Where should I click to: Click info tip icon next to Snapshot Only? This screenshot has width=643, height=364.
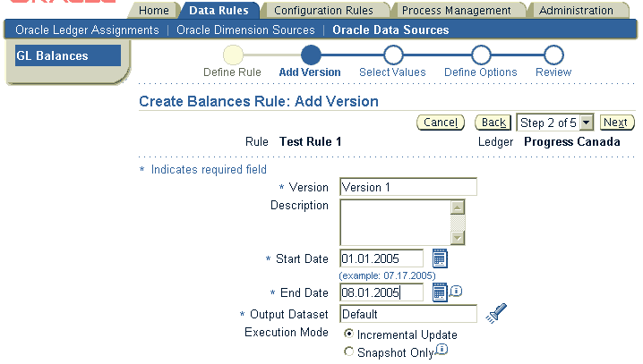[442, 350]
